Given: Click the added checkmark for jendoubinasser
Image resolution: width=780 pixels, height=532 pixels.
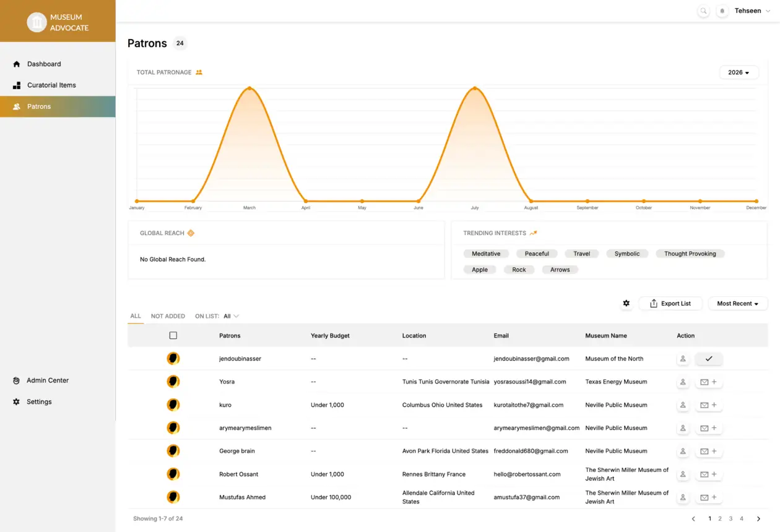Looking at the screenshot, I should pyautogui.click(x=709, y=359).
